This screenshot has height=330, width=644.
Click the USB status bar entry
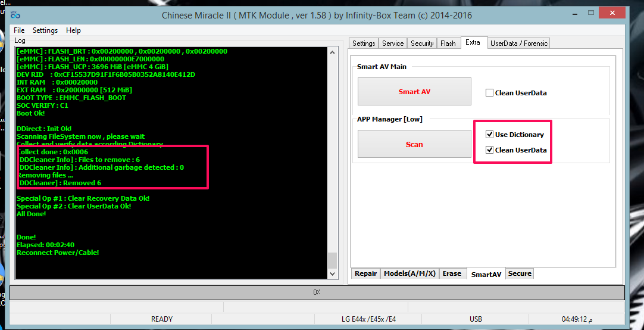pos(476,319)
